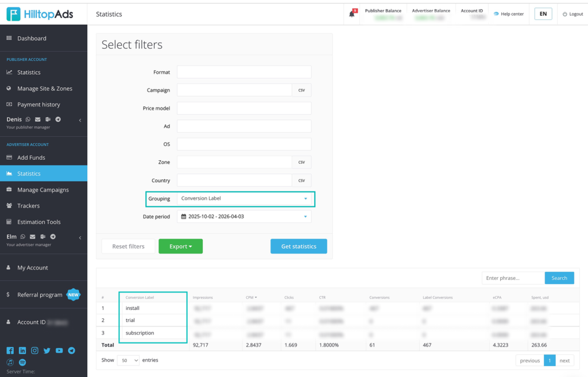Click the Ad filter input
The height and width of the screenshot is (377, 588).
click(244, 126)
